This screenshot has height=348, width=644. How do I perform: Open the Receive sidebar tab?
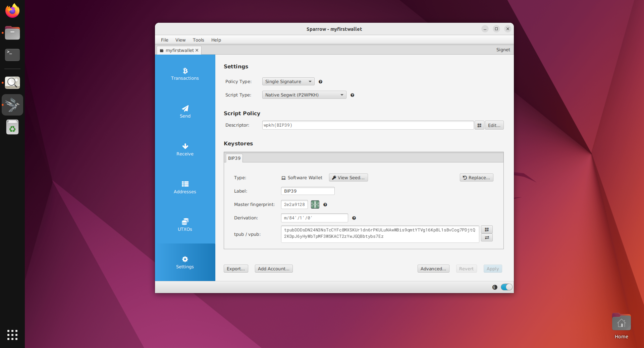[x=185, y=150]
